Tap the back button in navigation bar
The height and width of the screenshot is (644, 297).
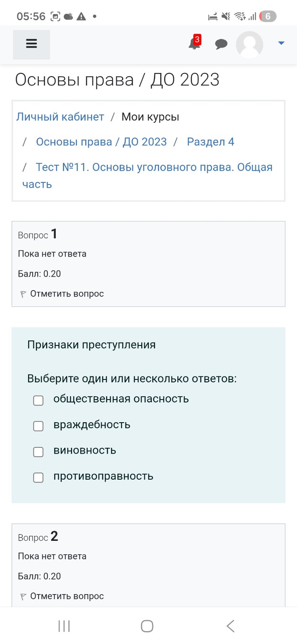230,626
